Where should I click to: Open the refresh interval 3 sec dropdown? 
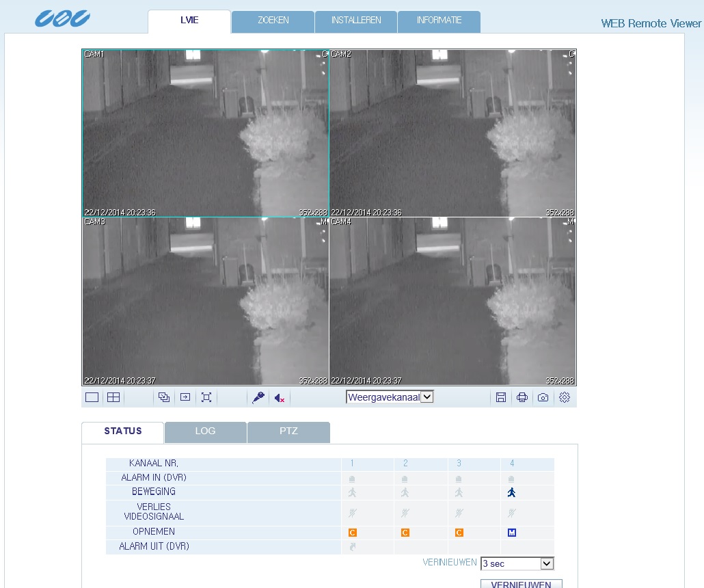(517, 563)
